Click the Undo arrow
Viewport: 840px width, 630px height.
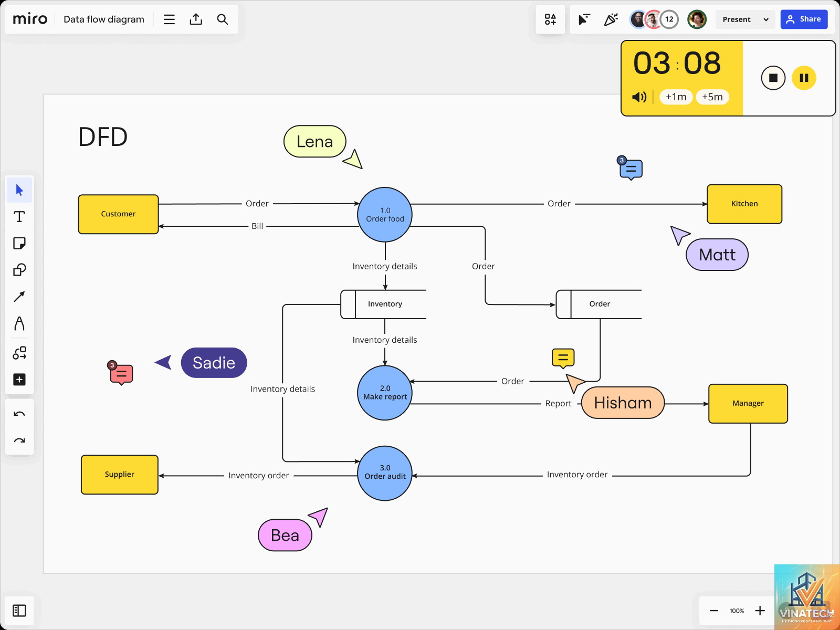(19, 414)
